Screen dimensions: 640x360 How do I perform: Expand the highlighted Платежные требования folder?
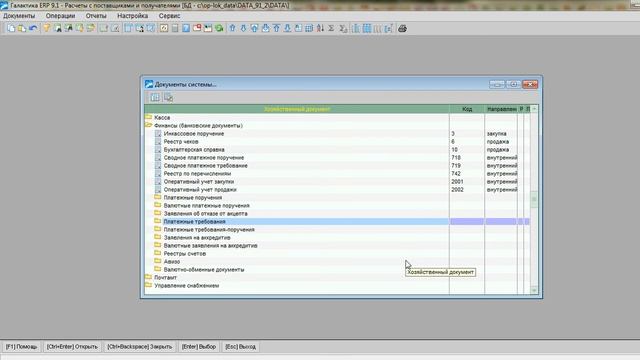(x=158, y=221)
